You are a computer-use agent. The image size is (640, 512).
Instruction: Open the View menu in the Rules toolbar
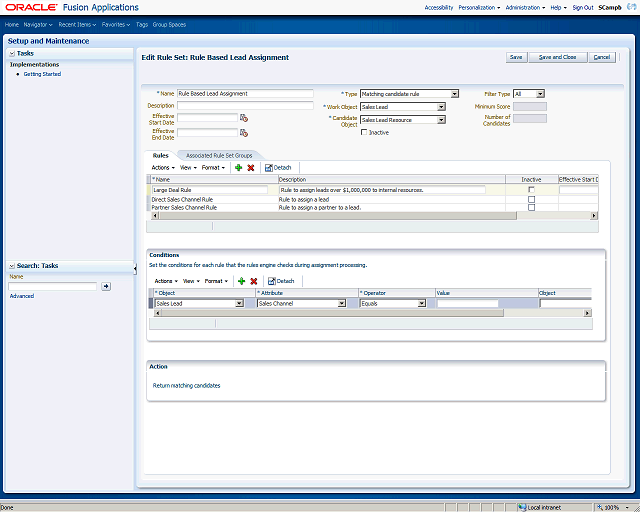tap(188, 168)
